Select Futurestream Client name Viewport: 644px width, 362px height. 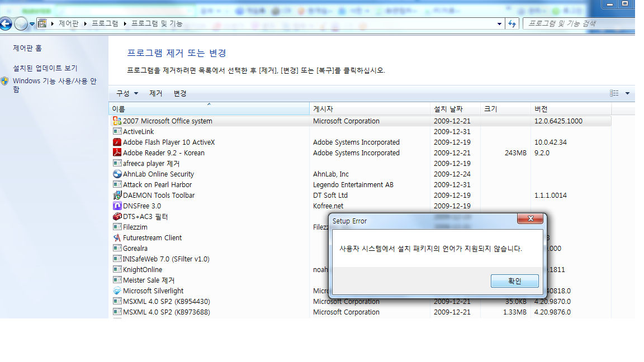(x=153, y=237)
